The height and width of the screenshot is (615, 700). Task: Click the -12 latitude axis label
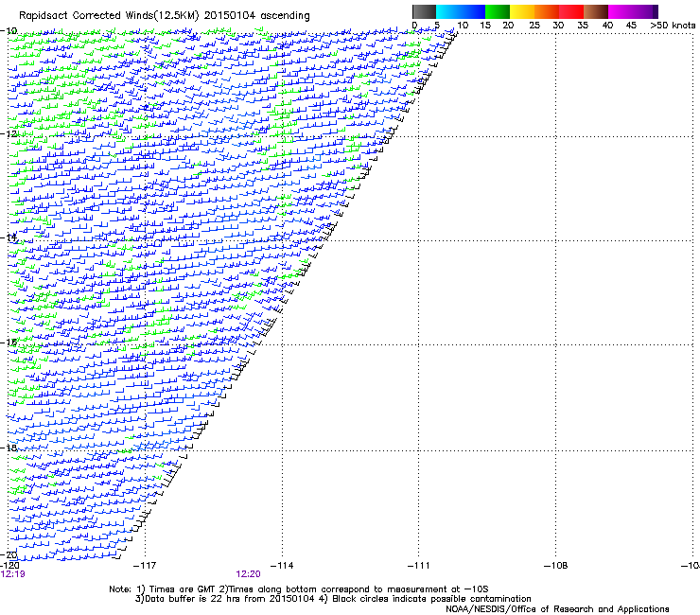click(x=9, y=134)
